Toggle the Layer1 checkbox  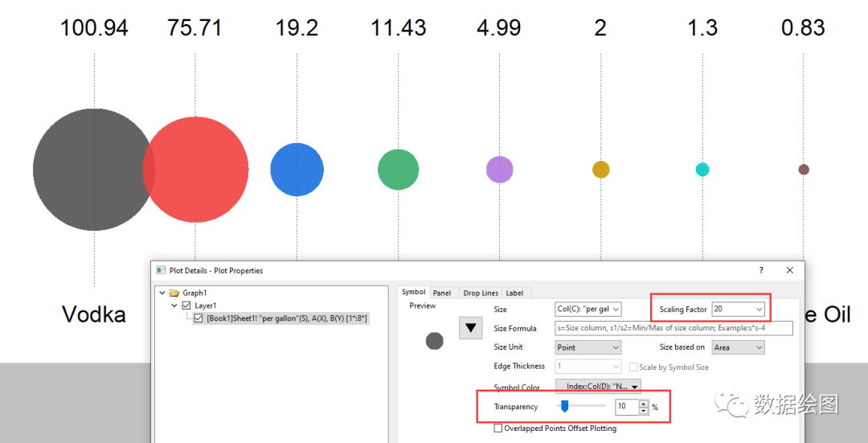(x=186, y=306)
